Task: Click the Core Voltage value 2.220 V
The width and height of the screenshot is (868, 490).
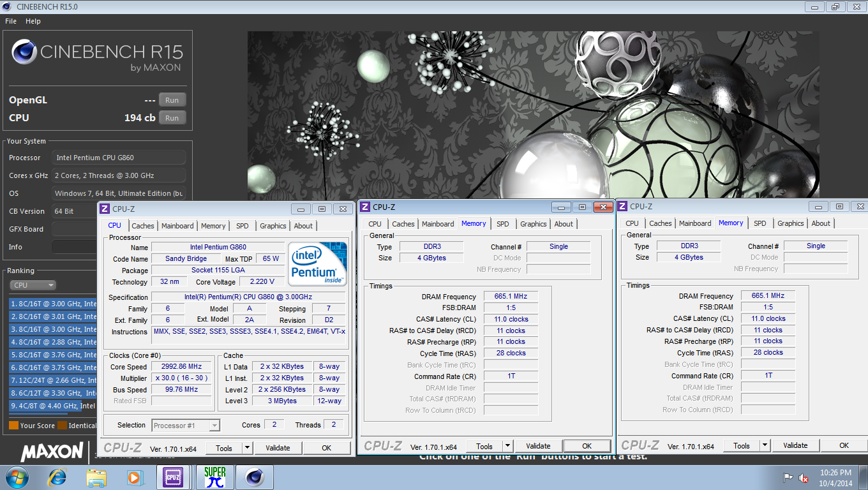Action: click(x=262, y=282)
